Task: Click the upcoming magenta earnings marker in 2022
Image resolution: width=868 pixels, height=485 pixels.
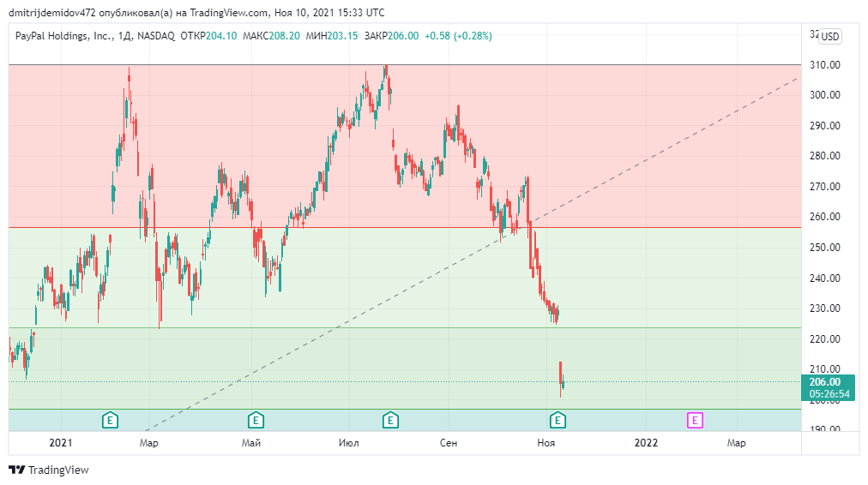Action: 695,420
